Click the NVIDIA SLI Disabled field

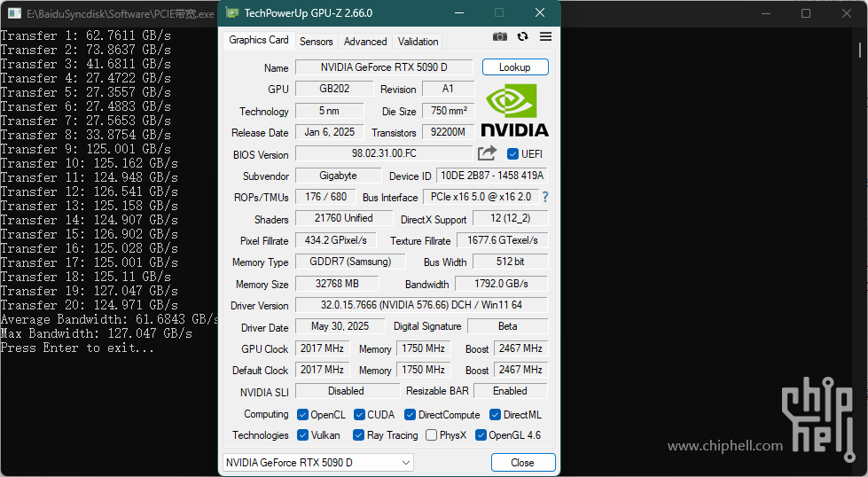click(x=347, y=391)
